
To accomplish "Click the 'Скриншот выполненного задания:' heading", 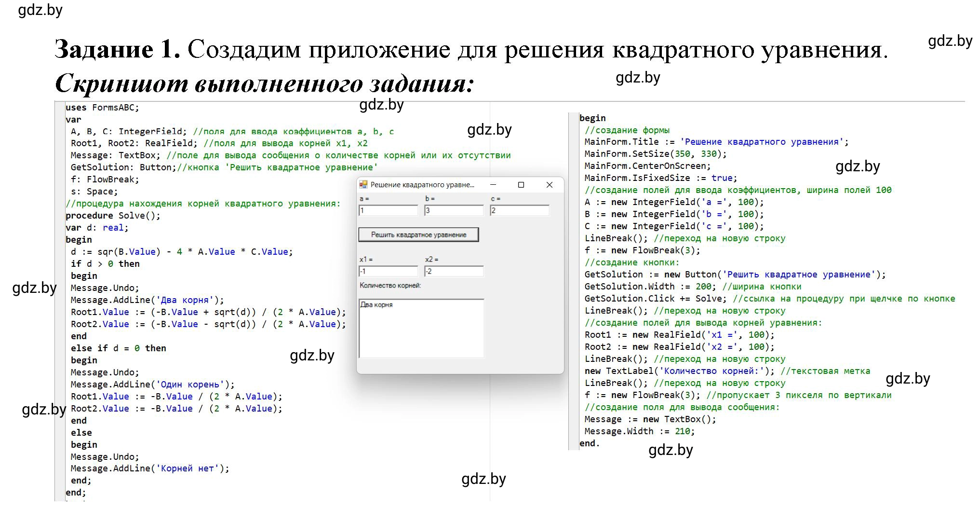I will pyautogui.click(x=265, y=83).
